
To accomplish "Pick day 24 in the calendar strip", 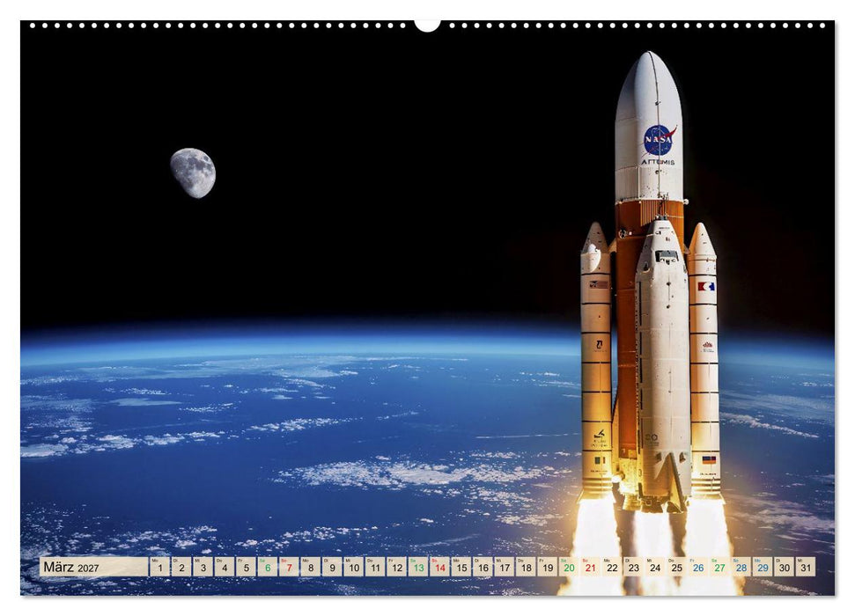I will [x=655, y=567].
